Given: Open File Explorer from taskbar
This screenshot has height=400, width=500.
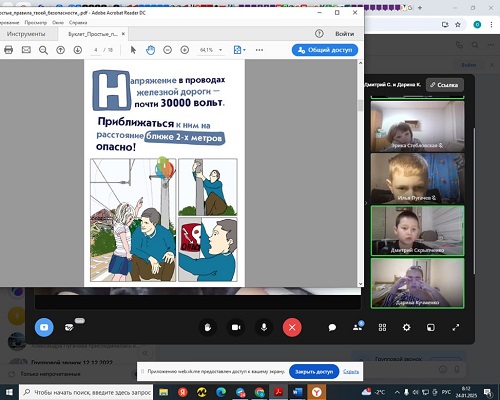Looking at the screenshot, I should 163,392.
